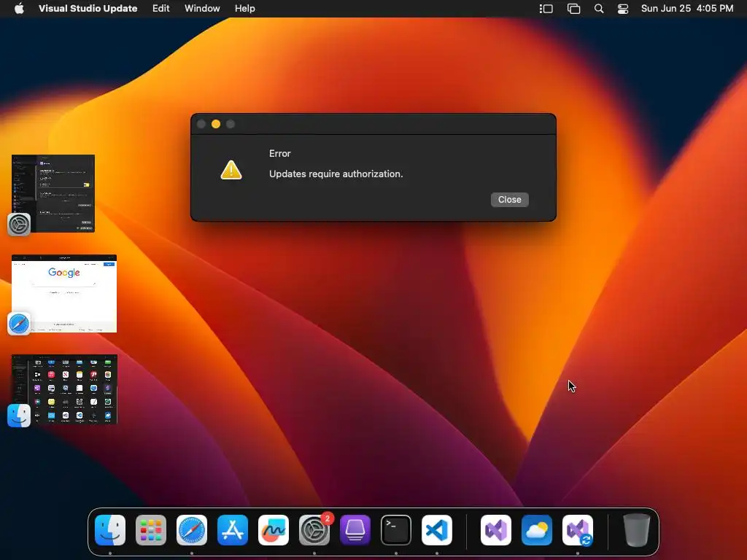Open Visual Studio from the Dock
The width and height of the screenshot is (747, 560).
tap(496, 530)
